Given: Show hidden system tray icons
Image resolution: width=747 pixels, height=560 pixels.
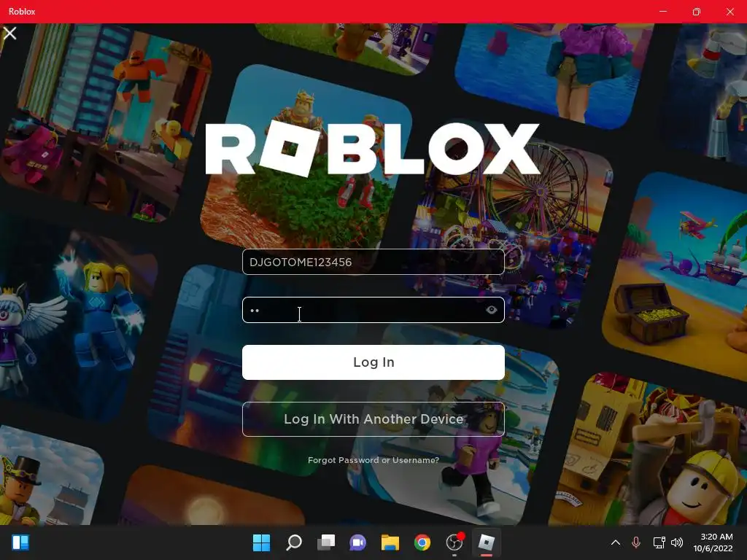Looking at the screenshot, I should coord(616,542).
